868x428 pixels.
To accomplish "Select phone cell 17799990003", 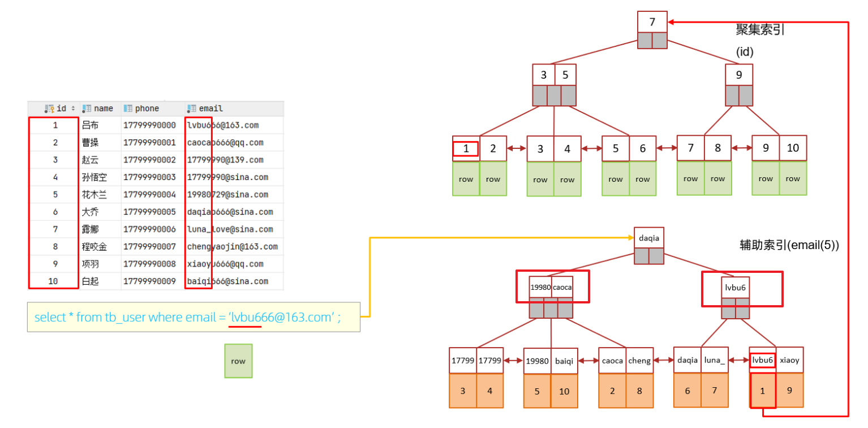I will coord(149,177).
